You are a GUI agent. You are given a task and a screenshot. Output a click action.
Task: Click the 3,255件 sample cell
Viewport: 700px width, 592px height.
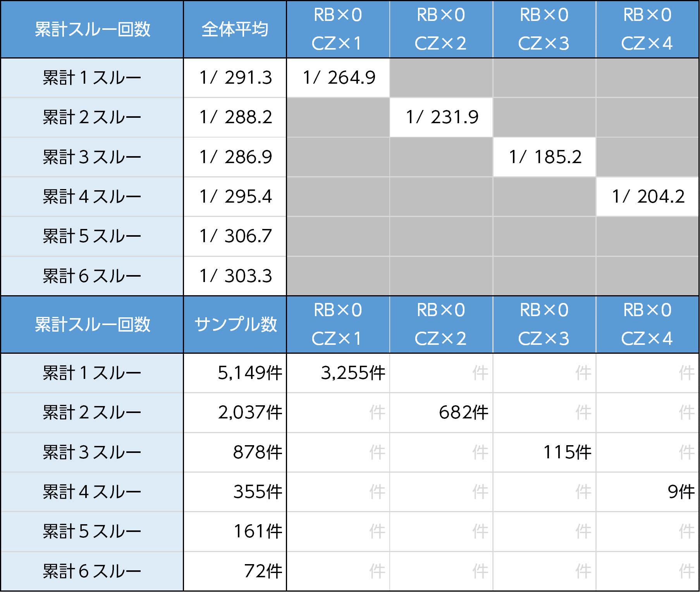[x=338, y=373]
